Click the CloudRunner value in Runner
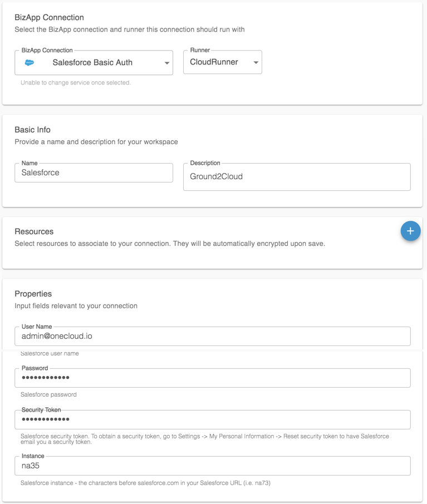The image size is (427, 504). click(x=214, y=62)
